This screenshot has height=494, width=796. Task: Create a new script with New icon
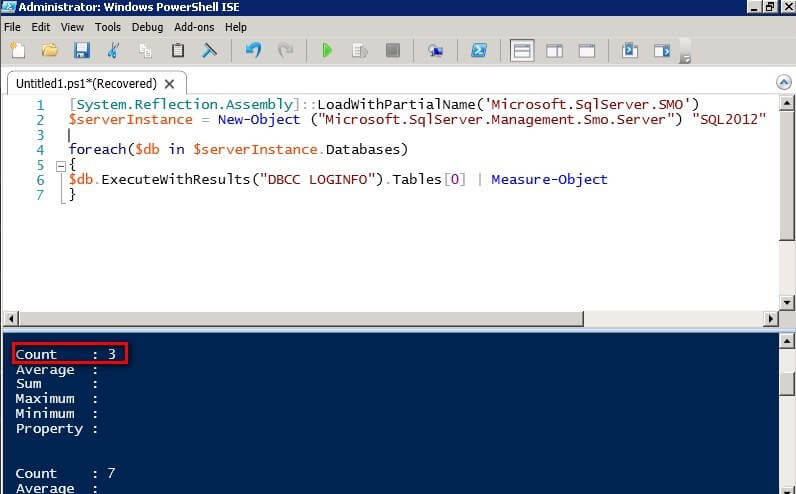point(18,50)
